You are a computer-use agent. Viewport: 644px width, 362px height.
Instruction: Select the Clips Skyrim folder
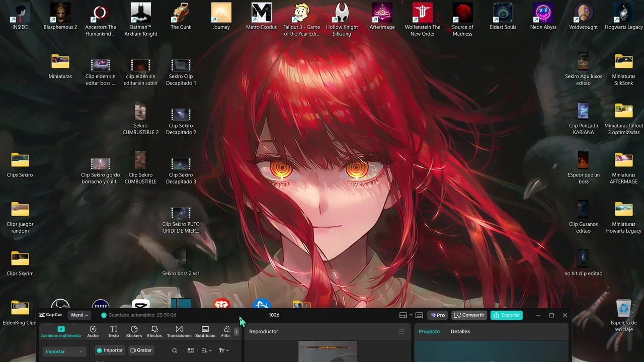click(x=20, y=263)
